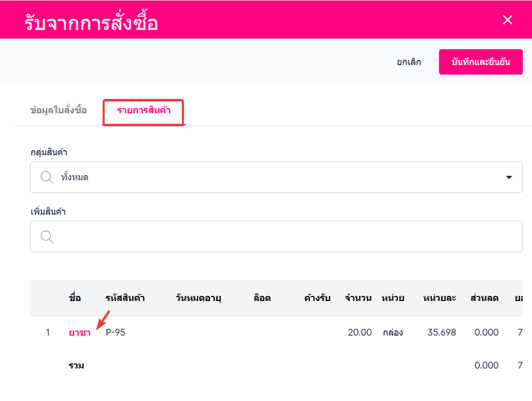Click the ค้างรับ column header
Image resolution: width=532 pixels, height=401 pixels.
pos(317,298)
